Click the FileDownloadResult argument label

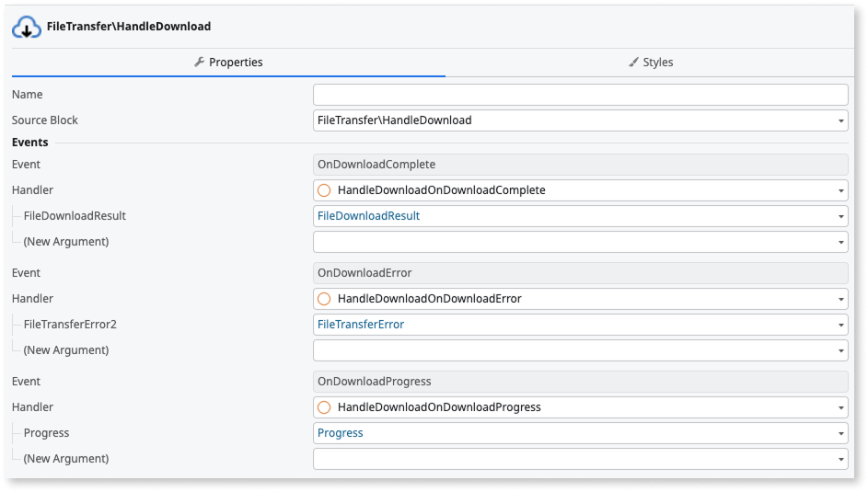[75, 216]
